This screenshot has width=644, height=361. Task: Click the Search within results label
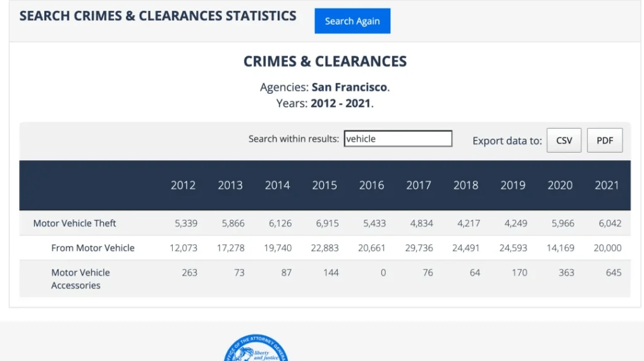(294, 139)
